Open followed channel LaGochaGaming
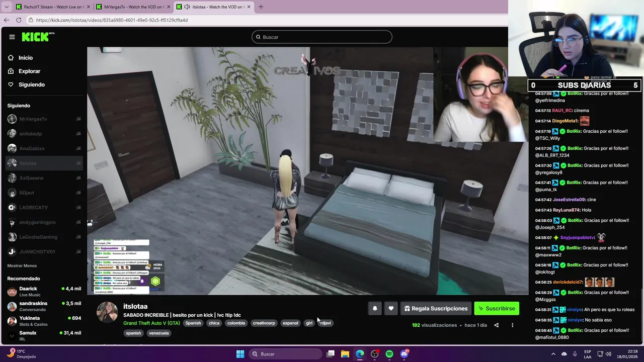644x362 pixels. [44, 237]
